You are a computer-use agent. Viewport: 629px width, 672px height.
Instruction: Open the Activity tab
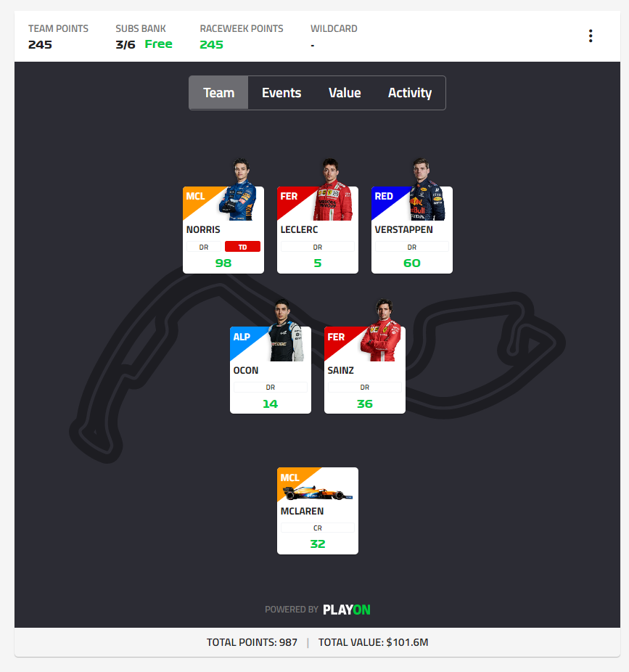[410, 93]
